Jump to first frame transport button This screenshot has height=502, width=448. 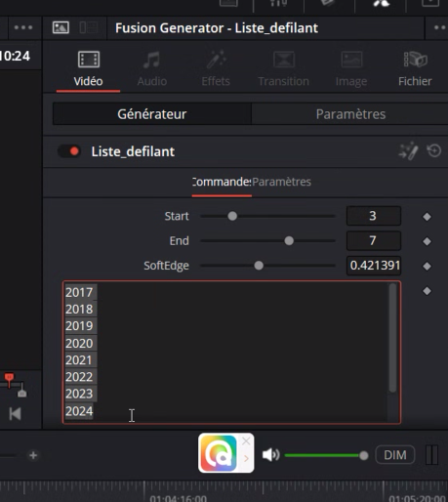click(x=15, y=414)
